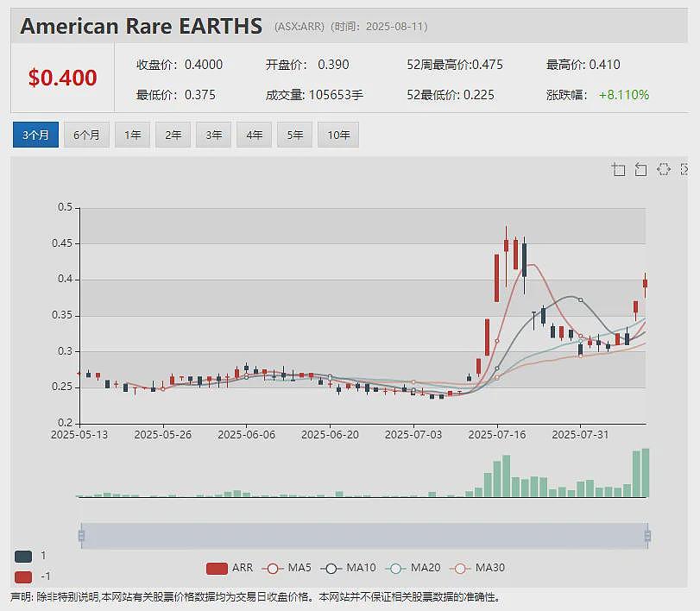
Task: Click the dark legend swatch labeled 1
Action: [x=23, y=557]
